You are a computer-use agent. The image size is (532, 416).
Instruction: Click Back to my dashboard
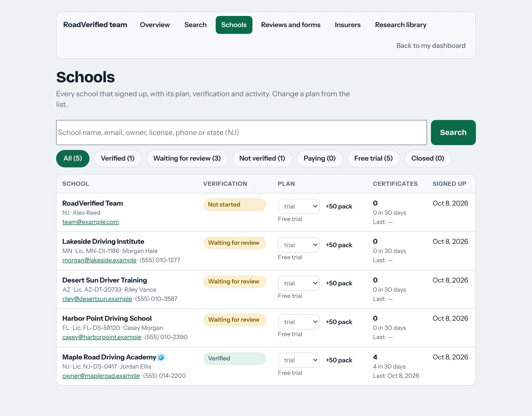click(431, 46)
